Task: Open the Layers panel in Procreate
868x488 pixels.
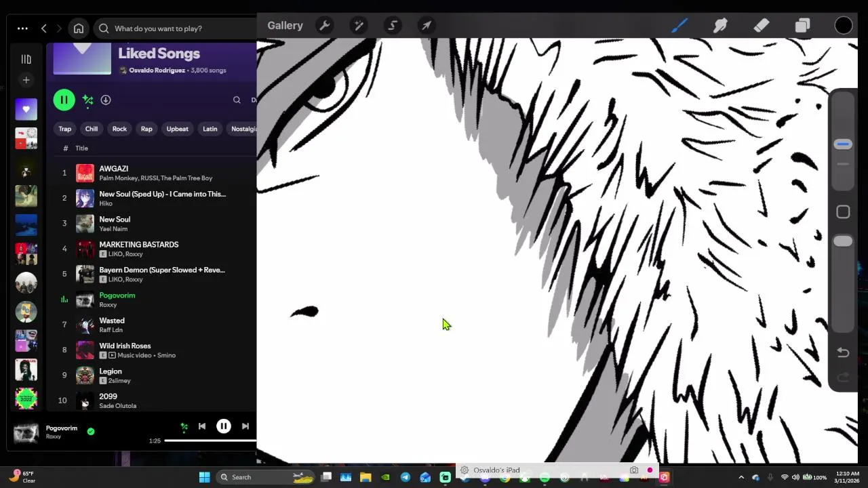Action: point(802,26)
